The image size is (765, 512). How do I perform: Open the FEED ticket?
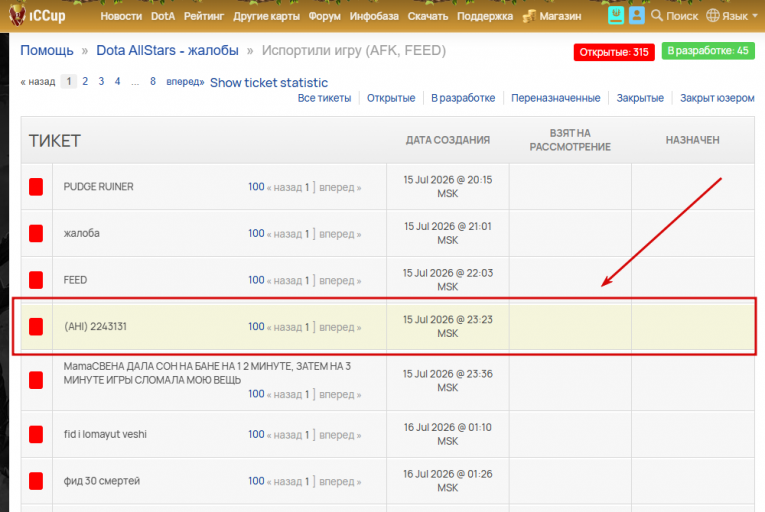point(75,280)
